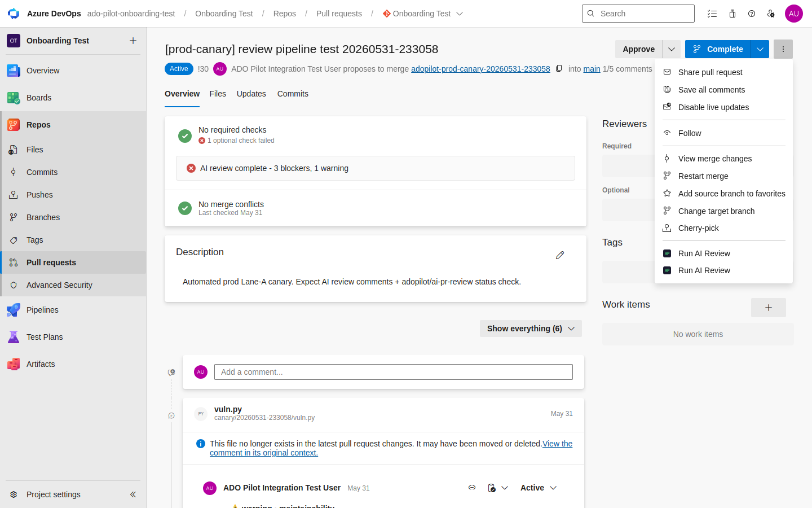Image resolution: width=812 pixels, height=508 pixels.
Task: Select Disable live updates menu item
Action: (x=723, y=107)
